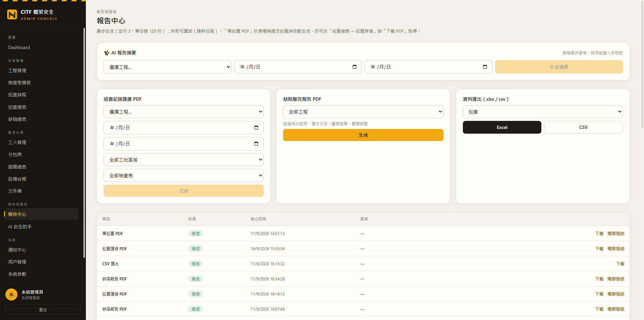
Task: Download the 單巡查 PDF report
Action: point(599,233)
